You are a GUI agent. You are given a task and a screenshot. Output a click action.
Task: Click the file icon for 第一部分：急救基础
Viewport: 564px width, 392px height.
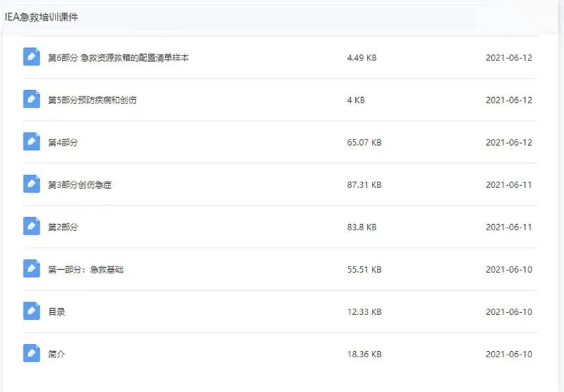(32, 269)
